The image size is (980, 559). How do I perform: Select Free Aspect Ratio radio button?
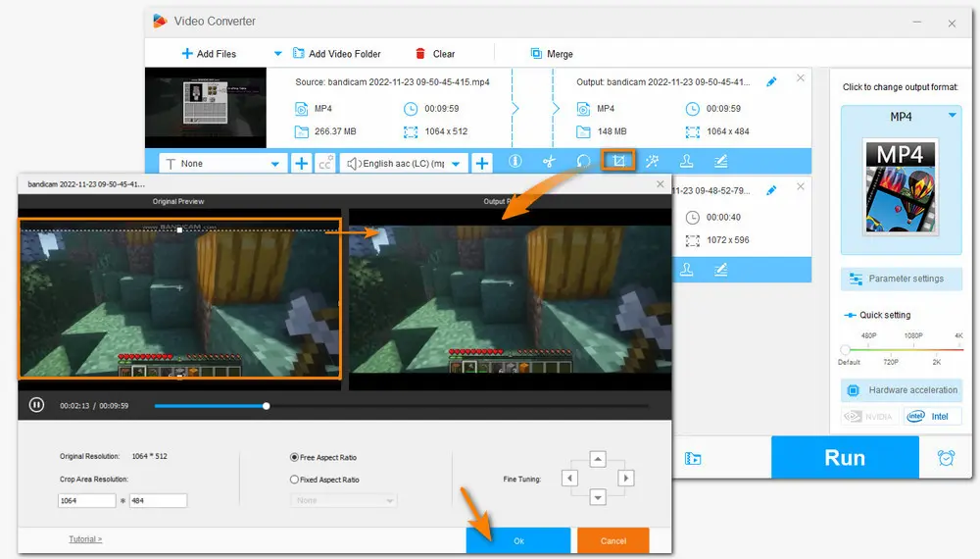294,457
